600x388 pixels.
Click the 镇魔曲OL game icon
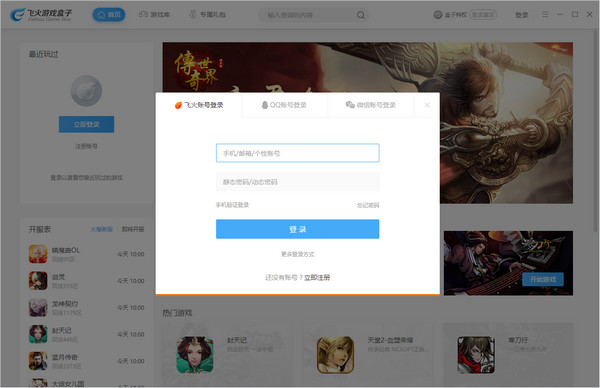point(38,254)
